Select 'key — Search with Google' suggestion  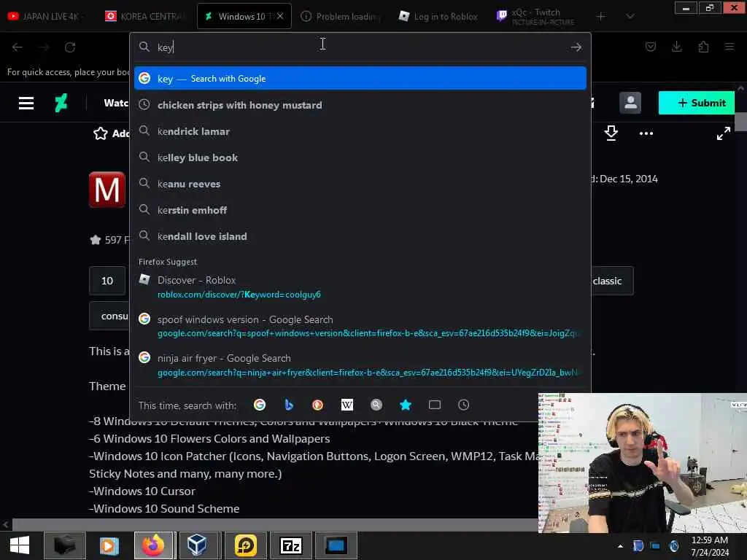point(360,78)
